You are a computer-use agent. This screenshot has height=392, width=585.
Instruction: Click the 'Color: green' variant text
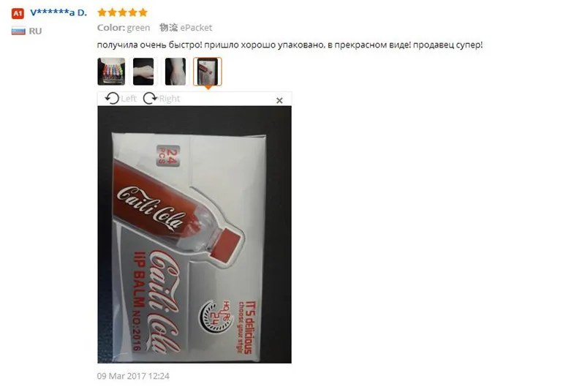[x=124, y=28]
